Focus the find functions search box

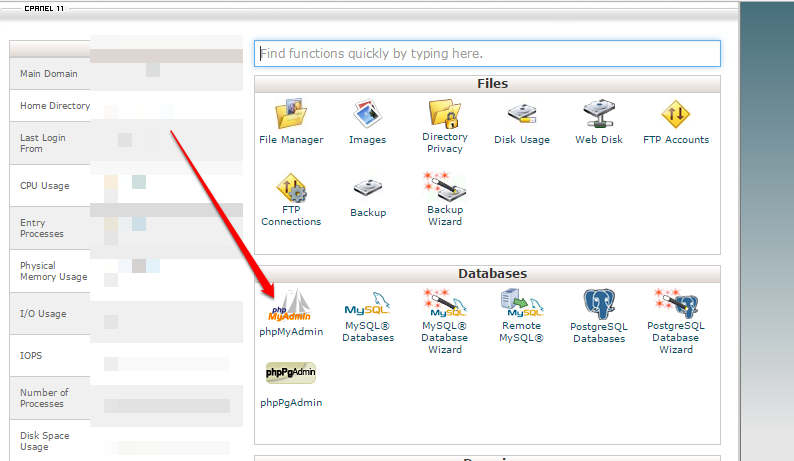coord(487,54)
